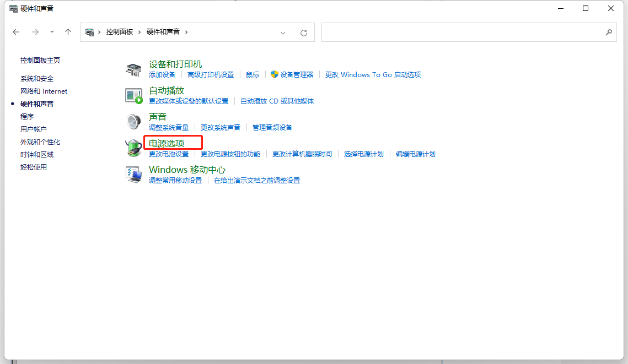Viewport: 628px width, 364px height.
Task: Click the search magnifier icon
Action: (609, 32)
